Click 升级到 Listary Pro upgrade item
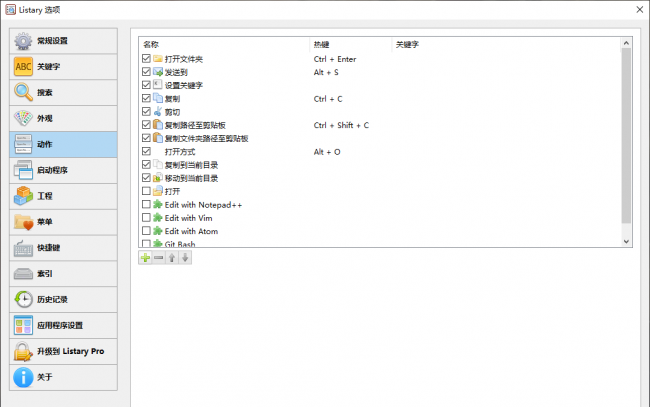 63,351
